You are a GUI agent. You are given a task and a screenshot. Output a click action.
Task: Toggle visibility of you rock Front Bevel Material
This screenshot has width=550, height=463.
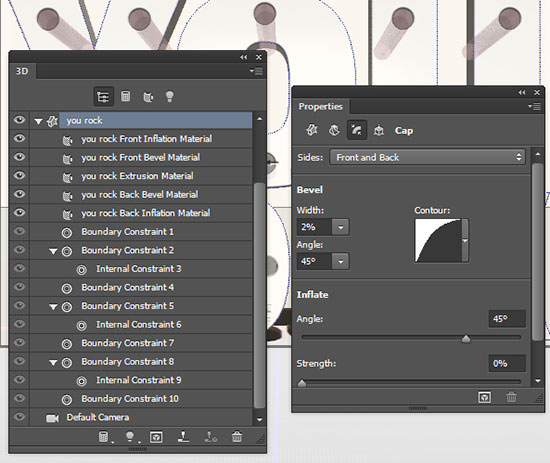(20, 157)
